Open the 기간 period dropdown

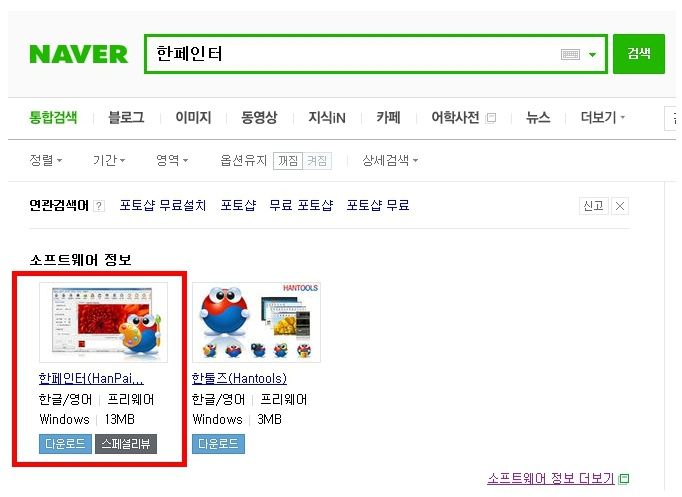click(x=109, y=160)
